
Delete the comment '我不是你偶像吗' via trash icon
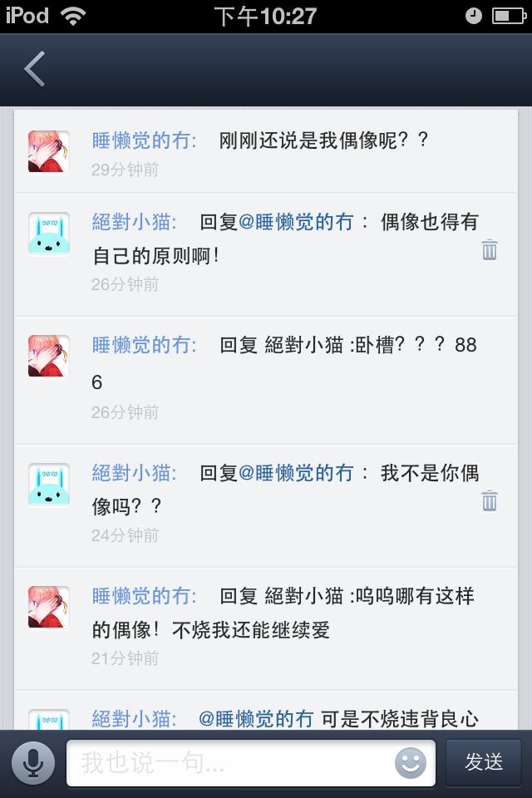pos(490,500)
